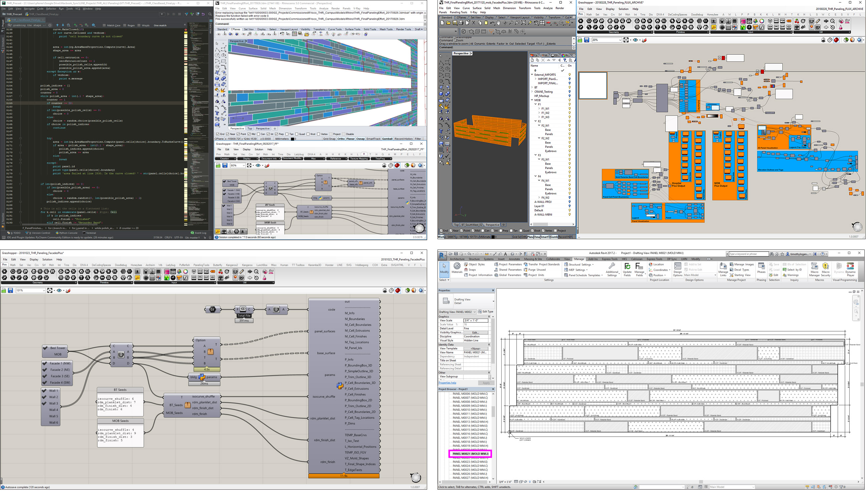
Task: Toggle the Near osnap checkbox in Rhino 5
Action: pos(228,134)
